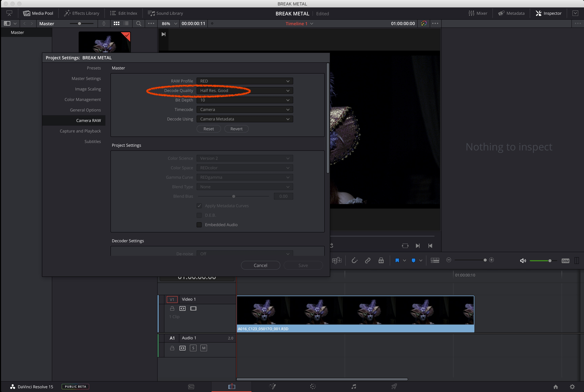Toggle the D.E.B. checkbox

(x=199, y=215)
